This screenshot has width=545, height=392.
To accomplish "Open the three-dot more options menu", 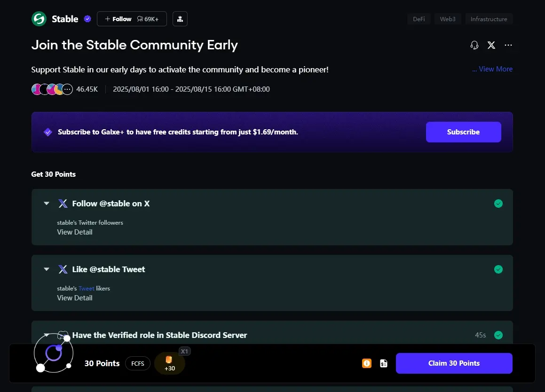I will click(508, 45).
